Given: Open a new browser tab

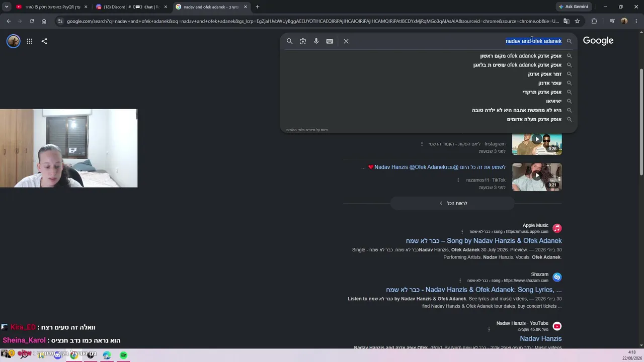Looking at the screenshot, I should click(x=258, y=7).
